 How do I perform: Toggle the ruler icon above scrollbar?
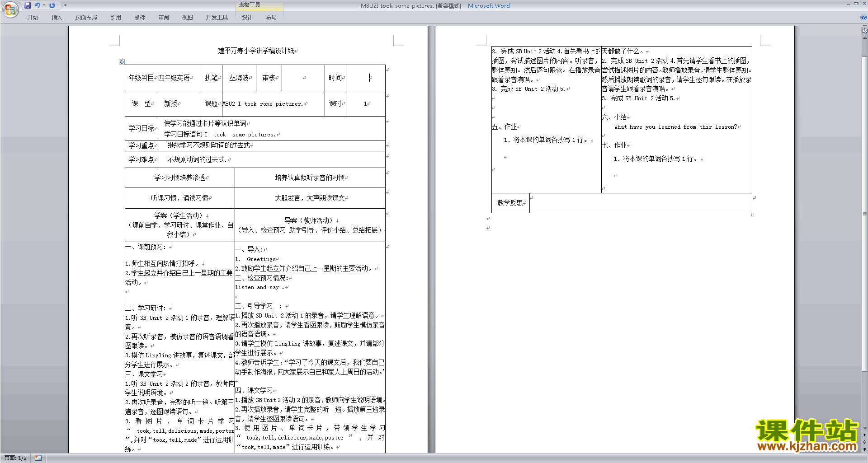(865, 31)
